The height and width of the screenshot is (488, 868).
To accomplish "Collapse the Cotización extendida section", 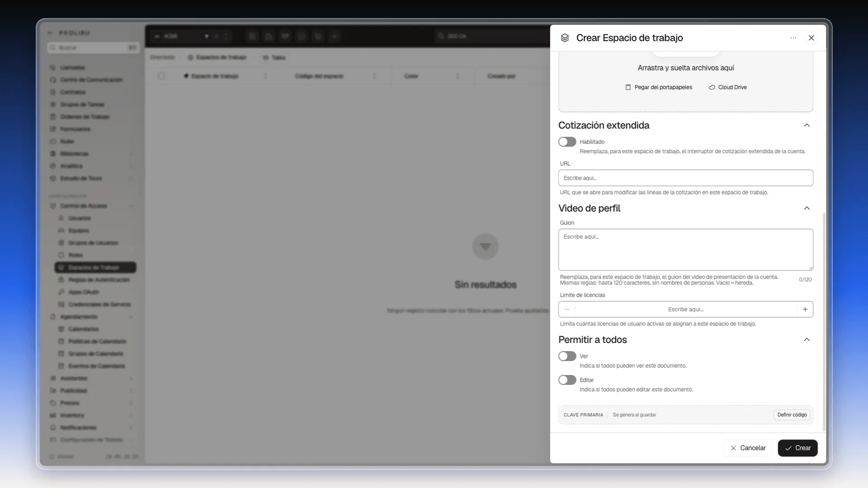I will click(x=807, y=125).
